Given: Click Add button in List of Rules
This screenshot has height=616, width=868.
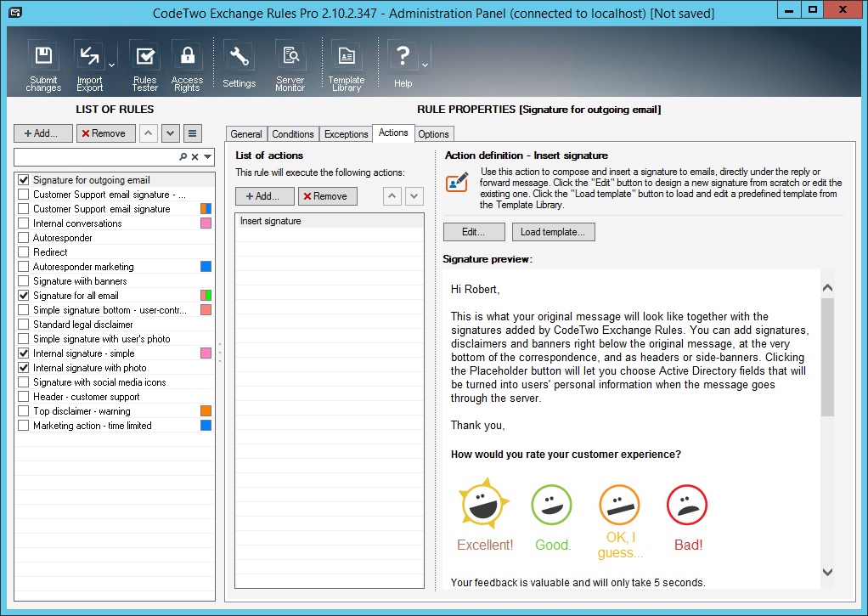Looking at the screenshot, I should click(43, 133).
